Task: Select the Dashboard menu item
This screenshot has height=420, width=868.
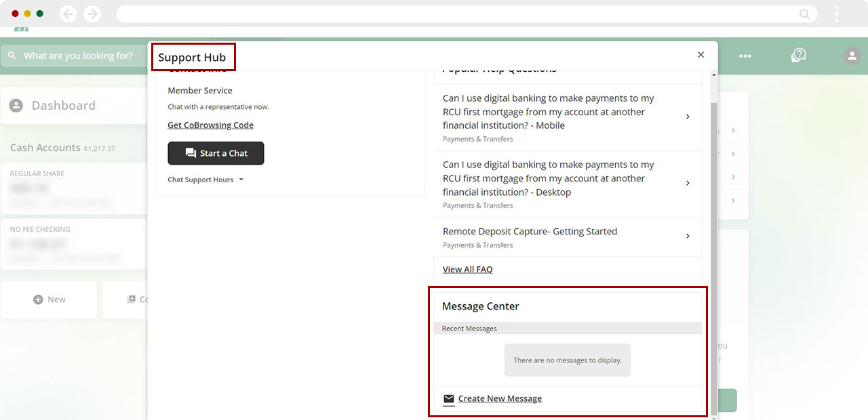Action: tap(63, 106)
